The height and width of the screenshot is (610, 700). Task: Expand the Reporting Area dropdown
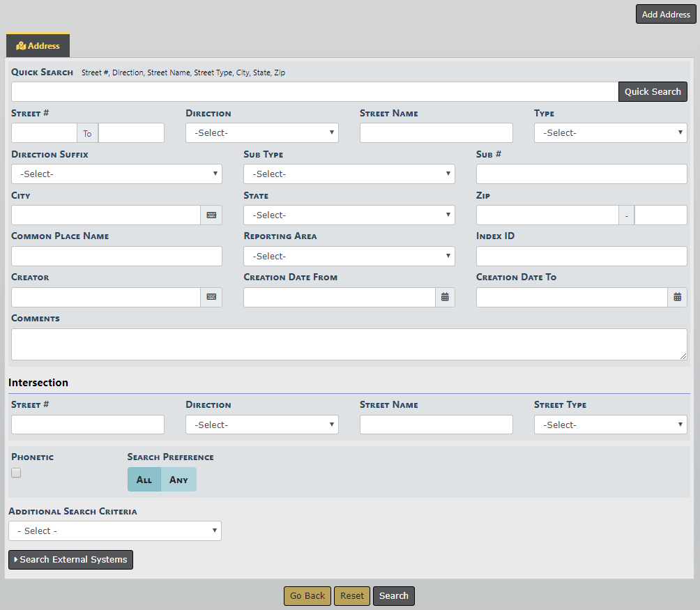(349, 257)
